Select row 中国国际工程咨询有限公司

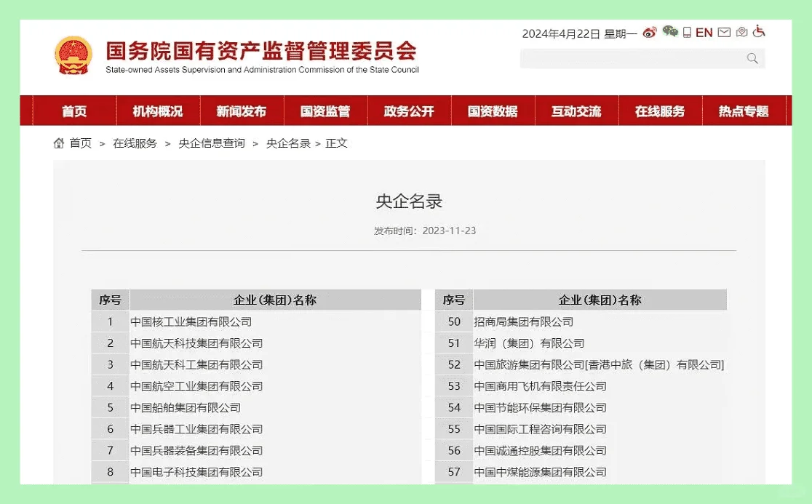581,429
